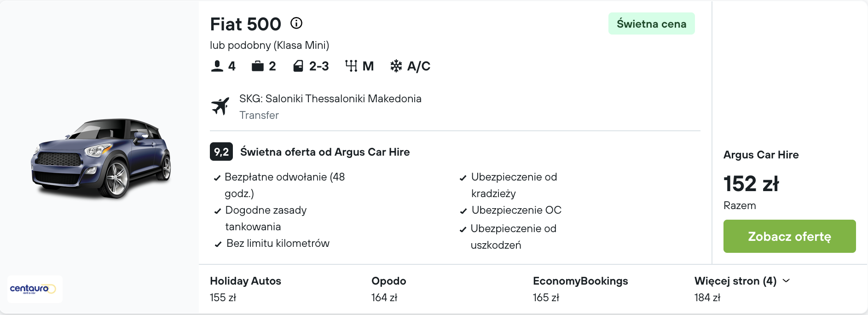868x315 pixels.
Task: Click the Świetna cena badge
Action: click(651, 24)
